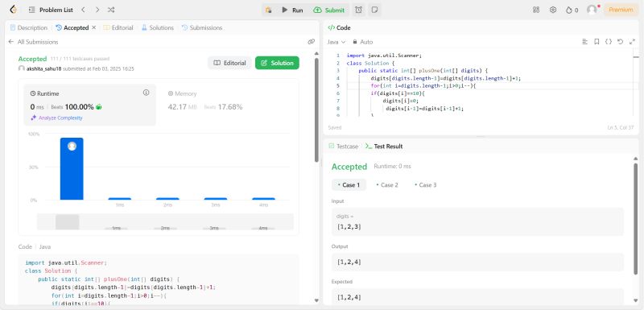Image resolution: width=644 pixels, height=310 pixels.
Task: Select the Runtime stats card
Action: [x=89, y=105]
